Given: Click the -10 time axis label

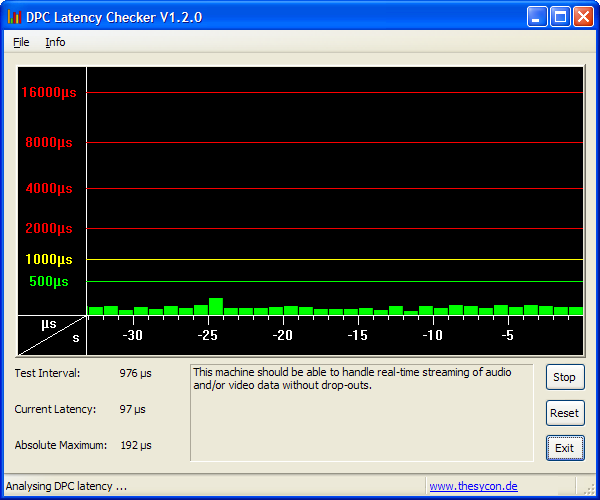Looking at the screenshot, I should pos(432,336).
